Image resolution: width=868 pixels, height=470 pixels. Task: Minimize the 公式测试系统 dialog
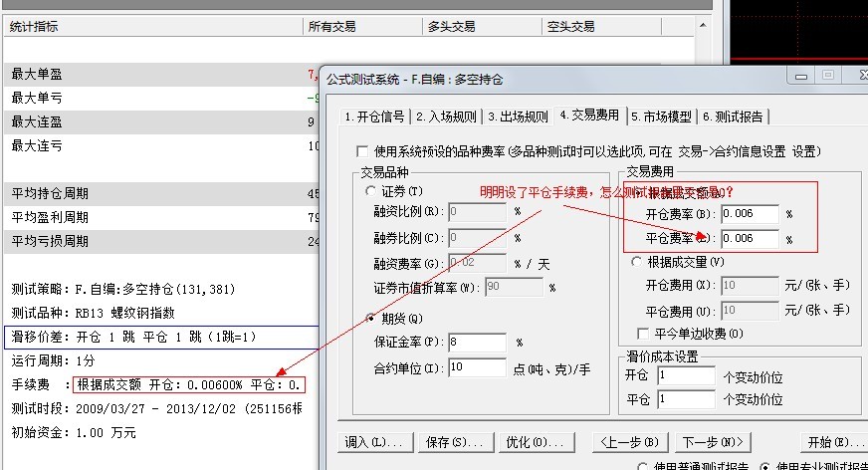[x=801, y=76]
